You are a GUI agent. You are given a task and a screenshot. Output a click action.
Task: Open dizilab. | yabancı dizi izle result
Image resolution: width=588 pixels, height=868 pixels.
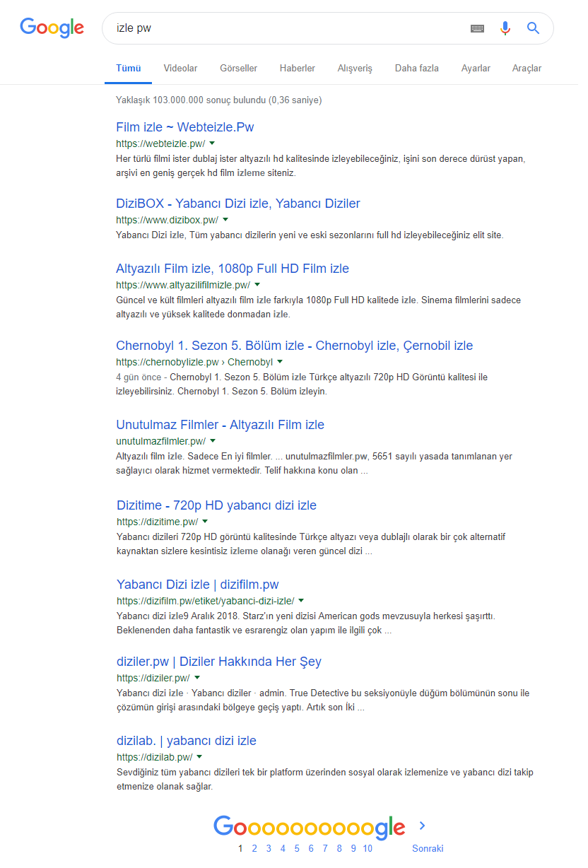[187, 741]
